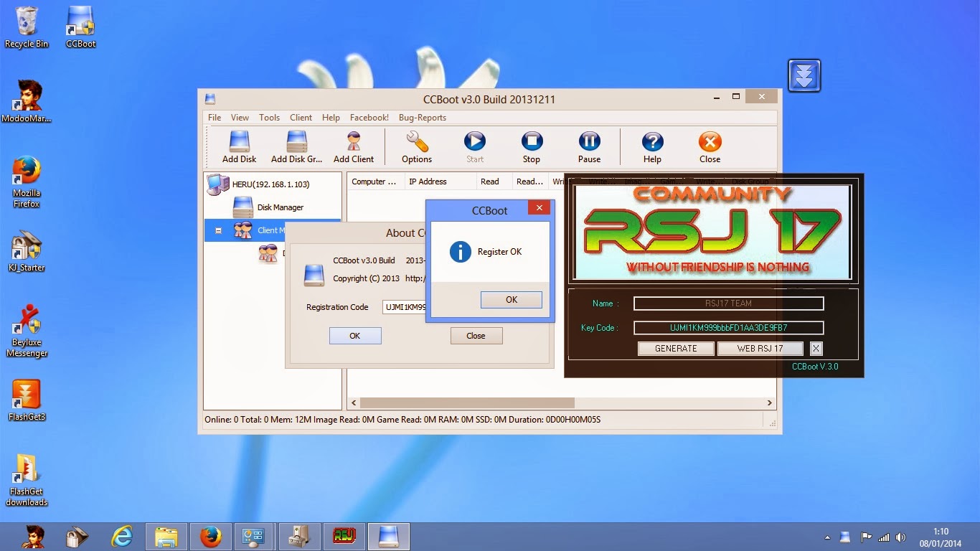
Task: Click the Registration Code input field
Action: tap(405, 307)
